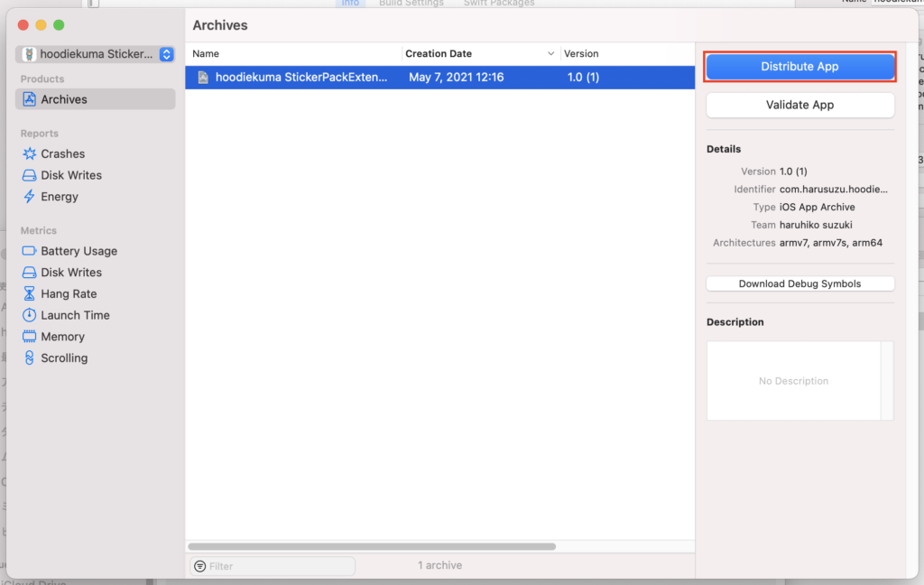The height and width of the screenshot is (585, 924).
Task: Click the Archives sidebar icon
Action: tap(29, 99)
